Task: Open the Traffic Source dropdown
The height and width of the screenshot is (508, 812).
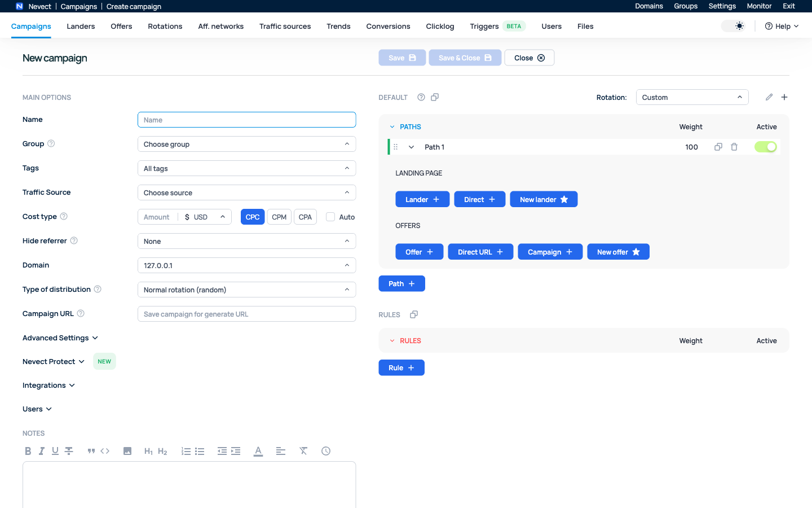Action: (x=247, y=192)
